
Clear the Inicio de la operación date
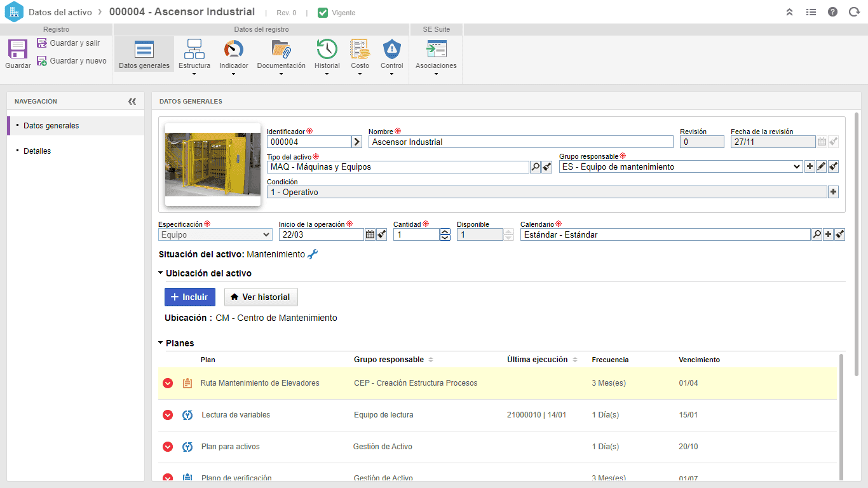[x=381, y=234]
